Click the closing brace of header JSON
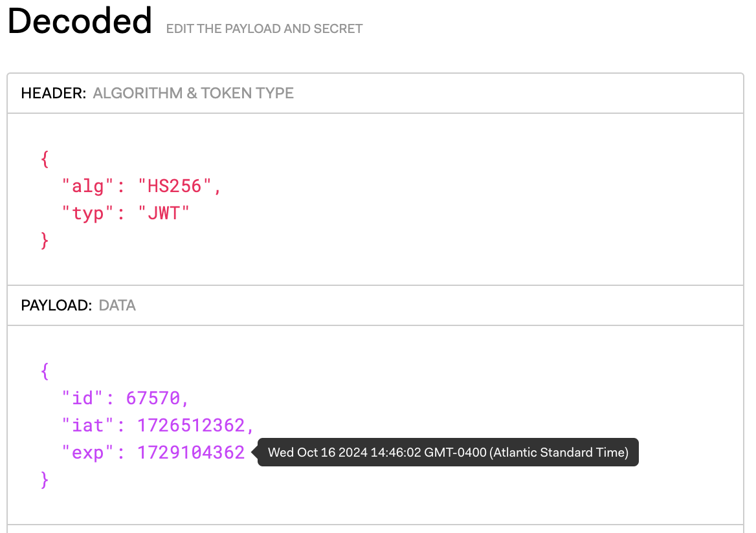The image size is (756, 533). pyautogui.click(x=45, y=240)
